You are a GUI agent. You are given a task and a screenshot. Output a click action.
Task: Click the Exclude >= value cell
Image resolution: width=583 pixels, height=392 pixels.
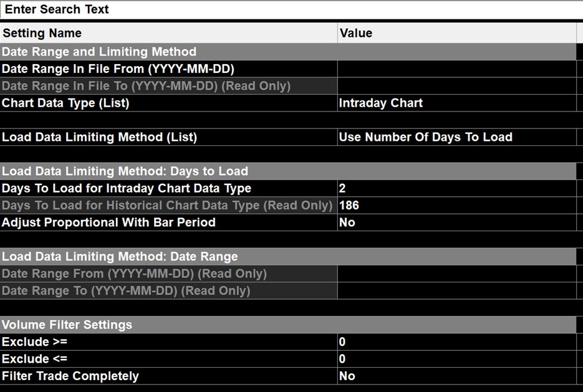456,342
